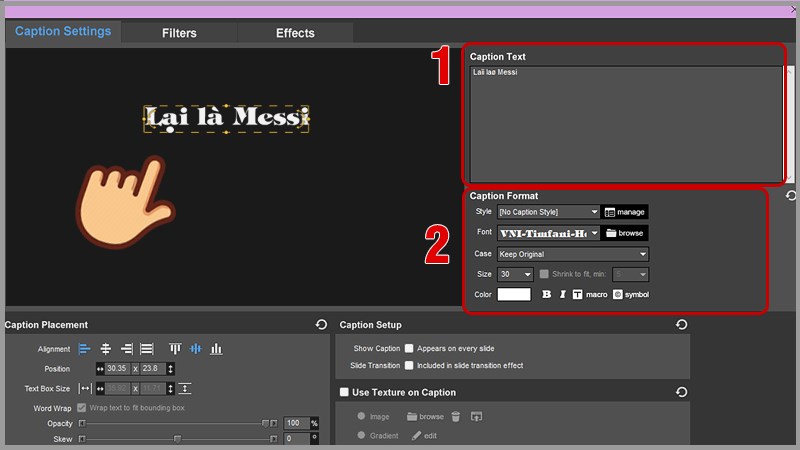Check Included in slide transition effect

coord(409,365)
